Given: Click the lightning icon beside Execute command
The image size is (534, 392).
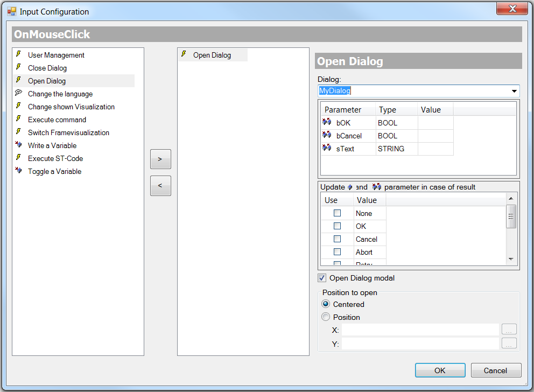Looking at the screenshot, I should pos(18,119).
